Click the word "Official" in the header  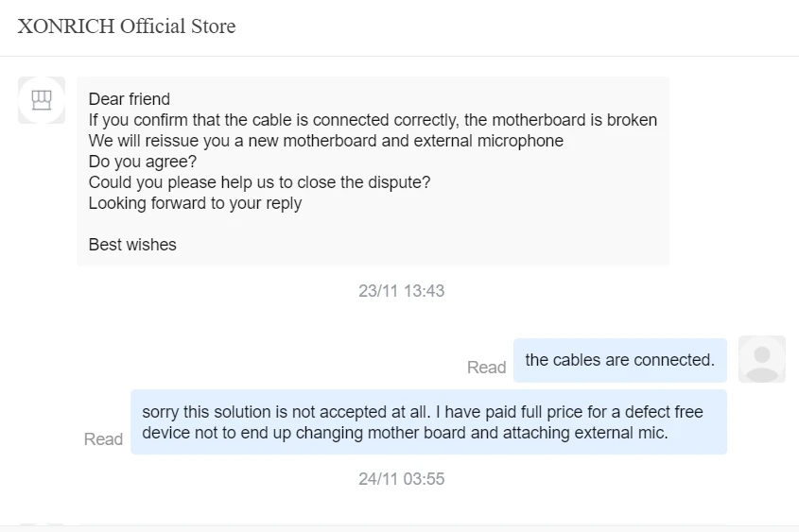pyautogui.click(x=159, y=26)
